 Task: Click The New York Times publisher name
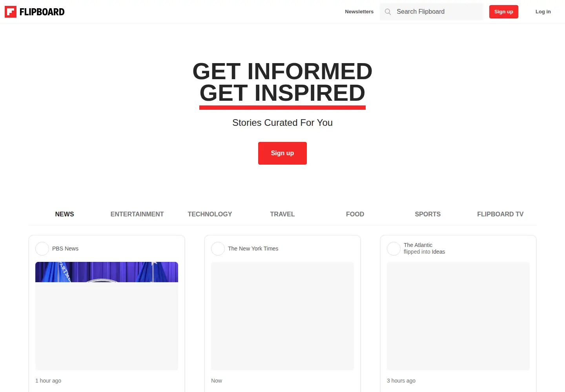tap(253, 249)
